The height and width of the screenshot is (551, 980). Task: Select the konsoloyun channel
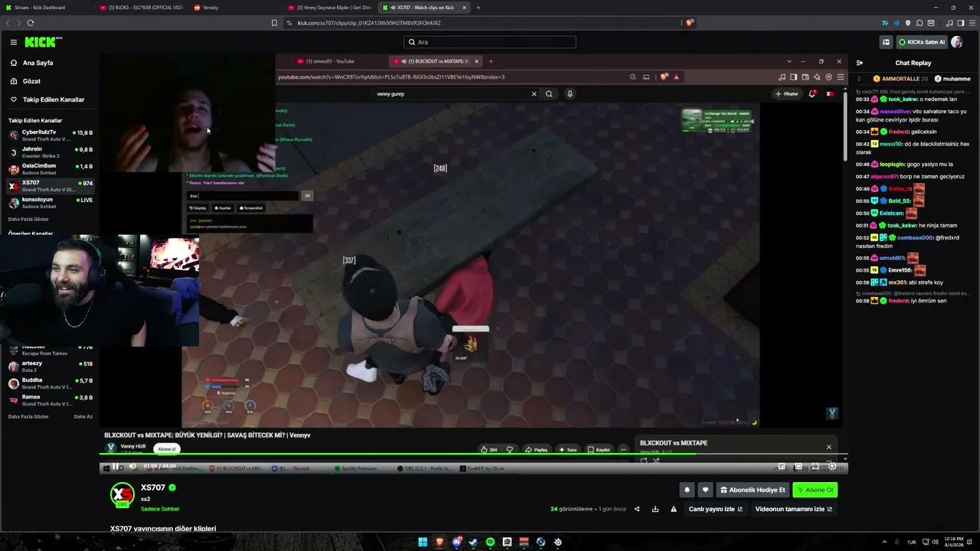(50, 203)
